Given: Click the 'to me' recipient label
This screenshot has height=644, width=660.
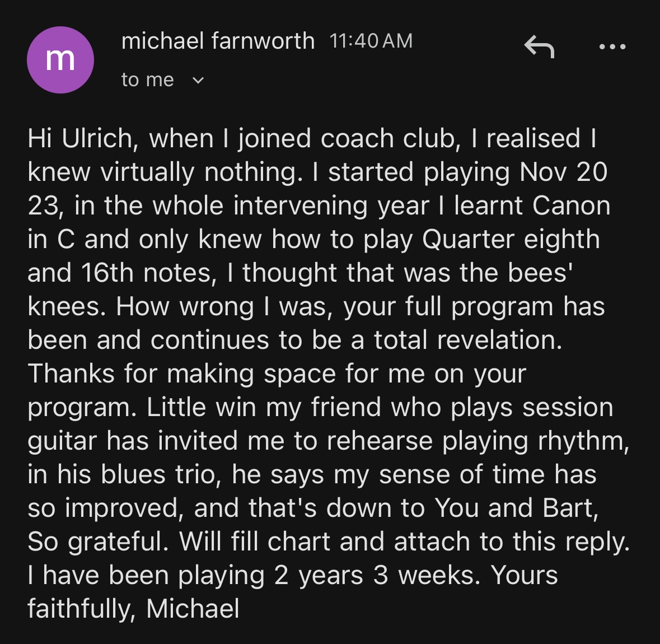Looking at the screenshot, I should click(x=147, y=80).
